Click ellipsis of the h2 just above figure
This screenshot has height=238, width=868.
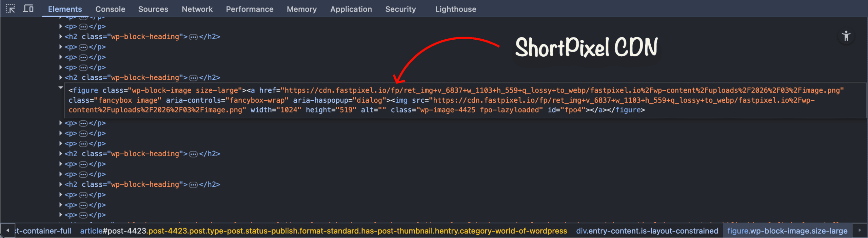pyautogui.click(x=193, y=78)
